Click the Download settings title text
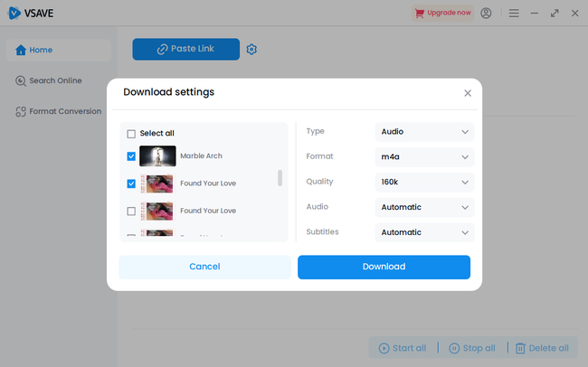This screenshot has width=588, height=367. point(169,92)
